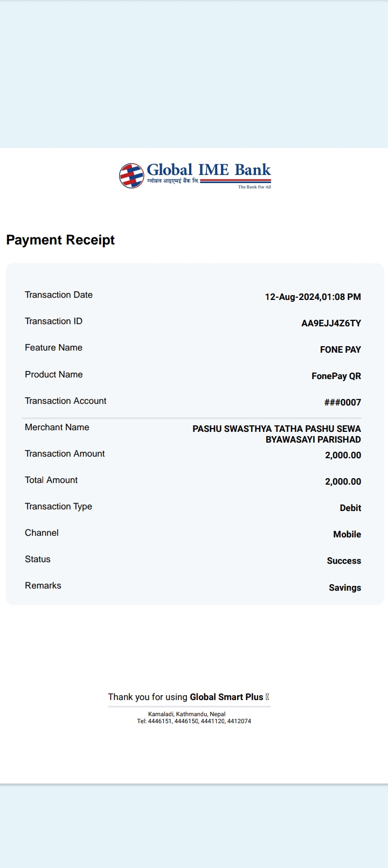Click the Savings remarks value

pyautogui.click(x=345, y=587)
